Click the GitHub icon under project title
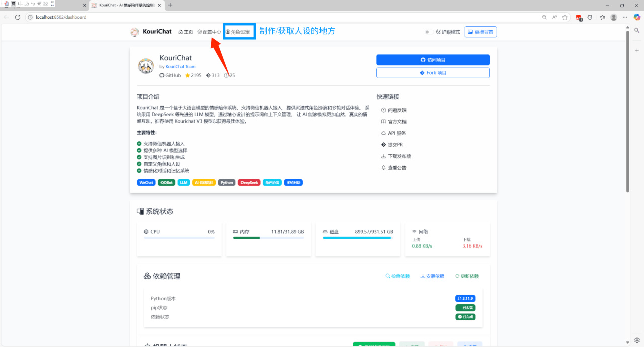Screen dimensions: 644x347 pos(162,75)
